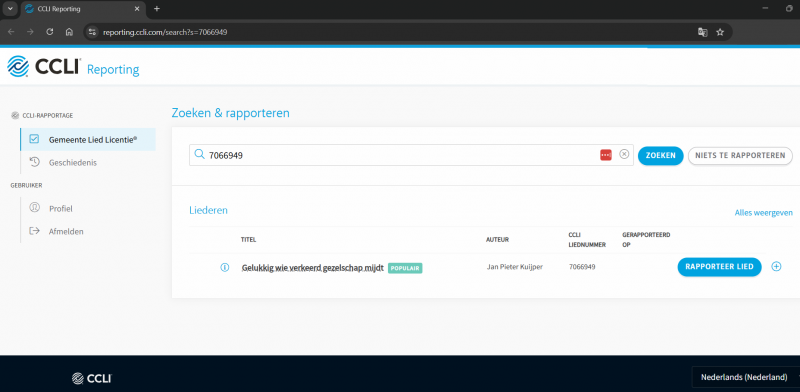Click the AUTEUR column header
Viewport: 800px width, 392px height.
[497, 239]
